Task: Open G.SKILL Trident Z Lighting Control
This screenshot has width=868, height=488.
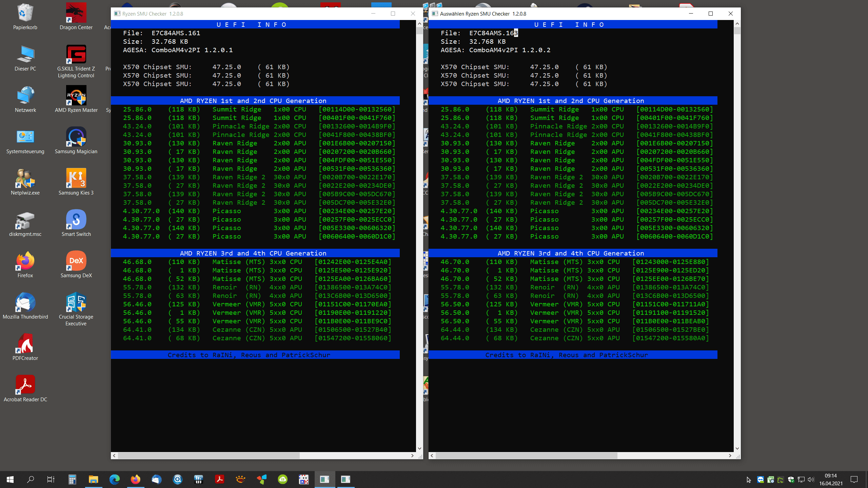Action: [76, 62]
